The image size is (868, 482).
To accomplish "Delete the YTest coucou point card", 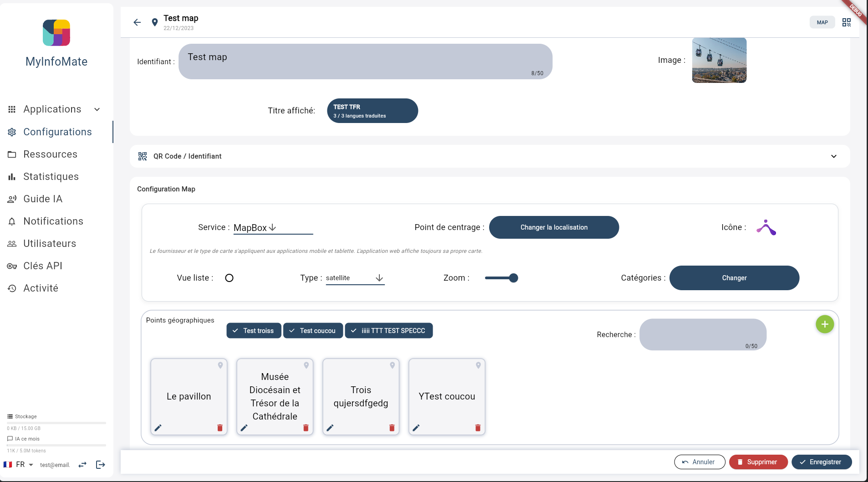I will (x=478, y=428).
